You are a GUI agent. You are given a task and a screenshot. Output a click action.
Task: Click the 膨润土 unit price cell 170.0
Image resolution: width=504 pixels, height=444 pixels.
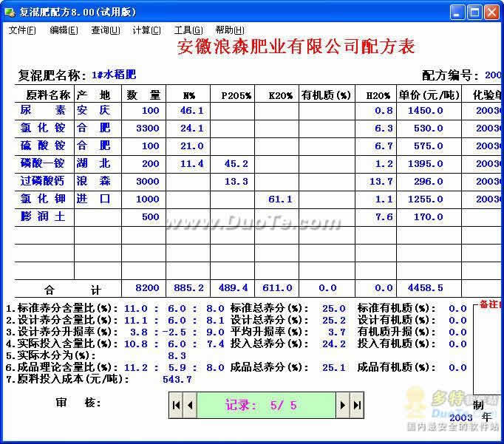(429, 217)
